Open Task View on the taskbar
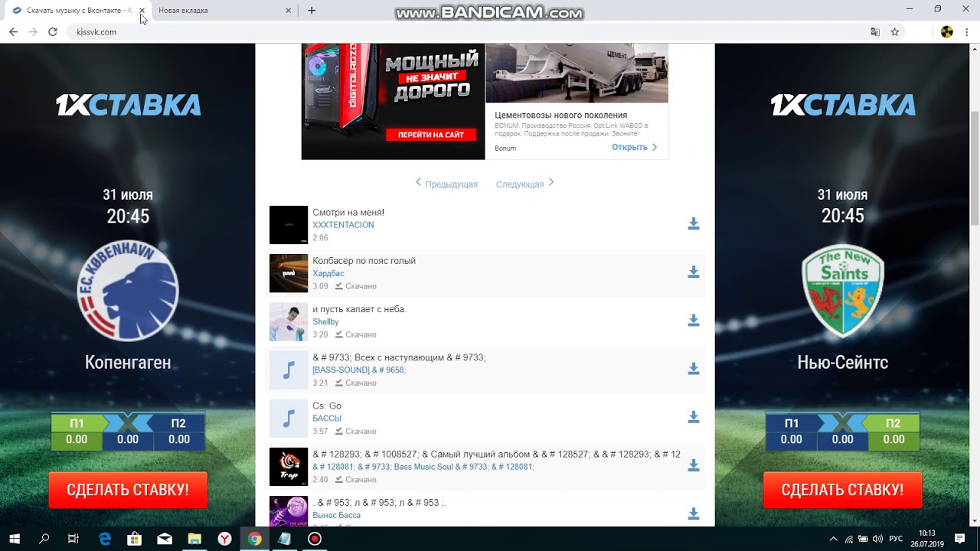This screenshot has width=980, height=551. tap(73, 539)
